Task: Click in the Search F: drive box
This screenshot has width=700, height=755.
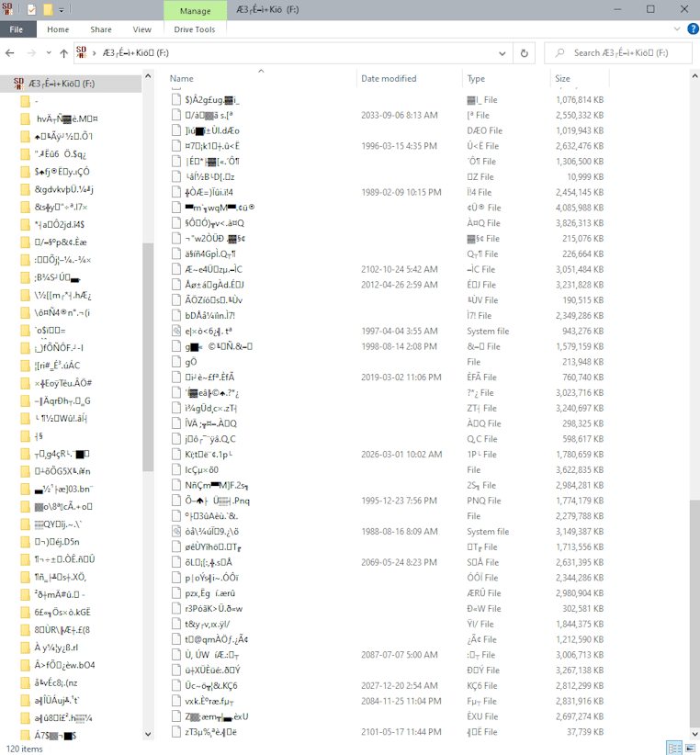Action: (x=625, y=53)
